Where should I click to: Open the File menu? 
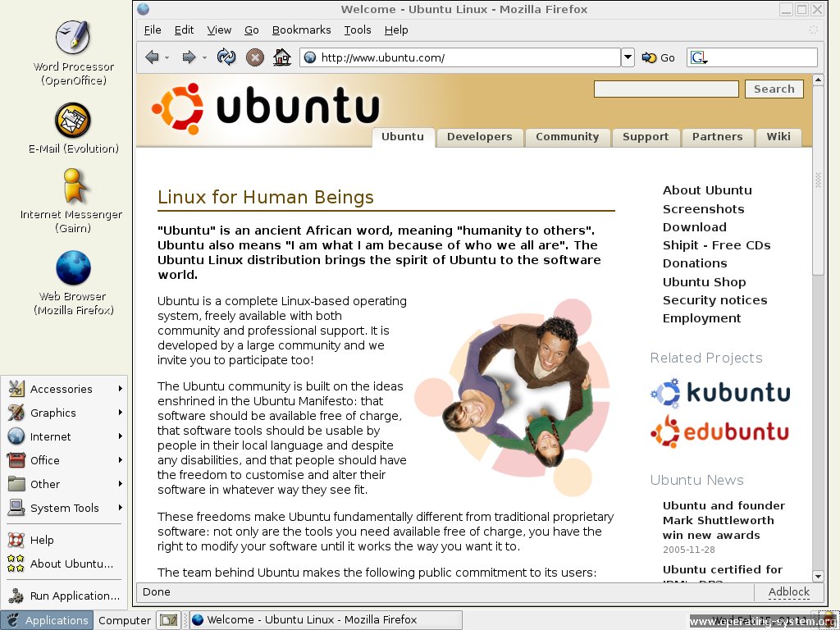153,30
